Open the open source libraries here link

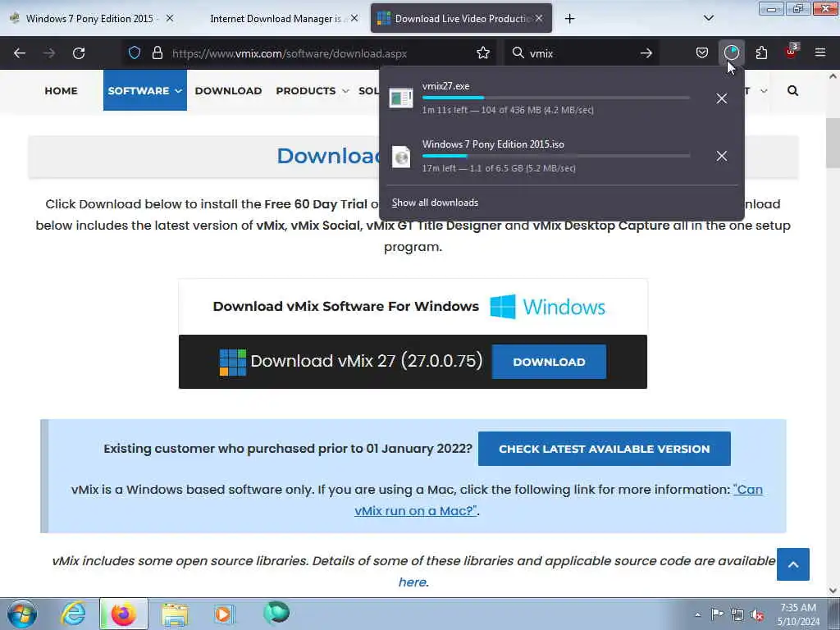[413, 582]
